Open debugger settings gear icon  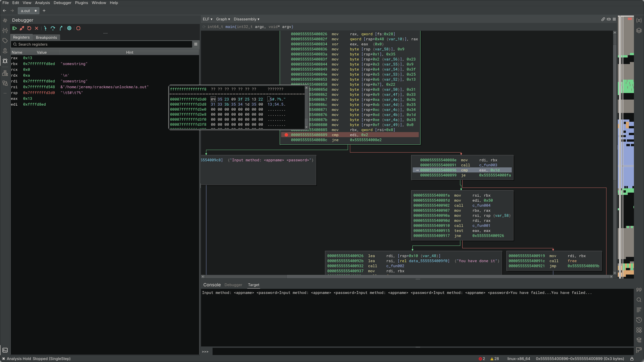click(69, 28)
